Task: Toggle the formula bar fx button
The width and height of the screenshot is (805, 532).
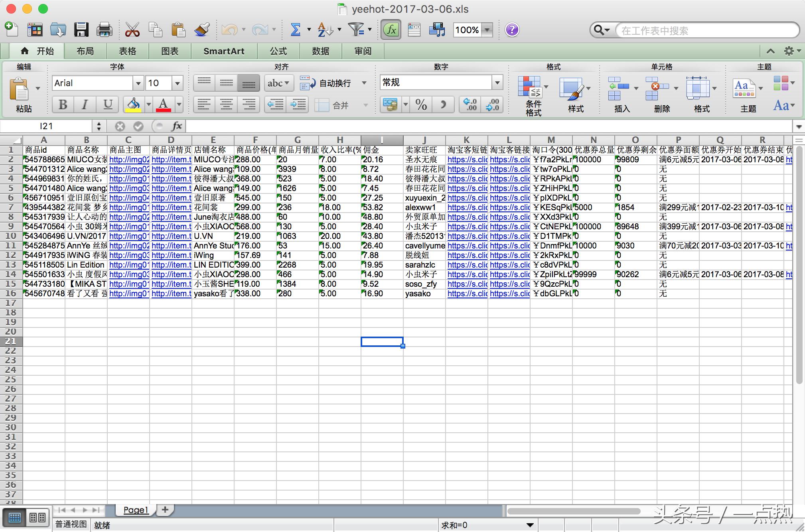Action: (x=391, y=30)
